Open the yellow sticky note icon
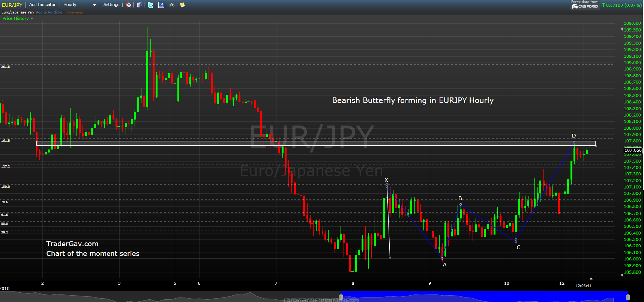644x302 pixels. (183, 5)
